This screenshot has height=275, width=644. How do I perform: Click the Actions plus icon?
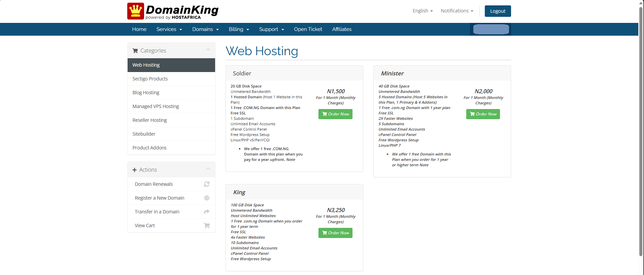coord(135,170)
